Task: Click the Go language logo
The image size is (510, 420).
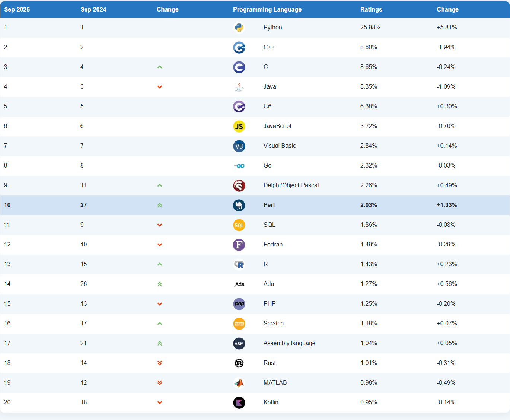Action: pyautogui.click(x=239, y=166)
